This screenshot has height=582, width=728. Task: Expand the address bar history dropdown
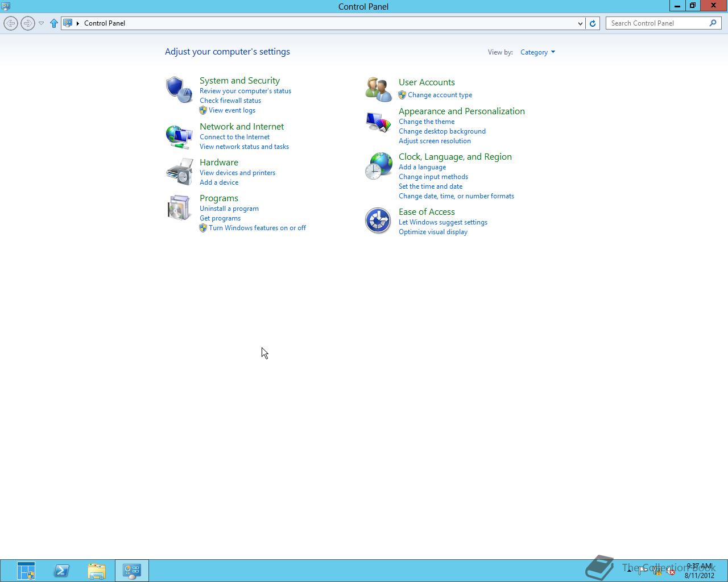click(x=580, y=23)
